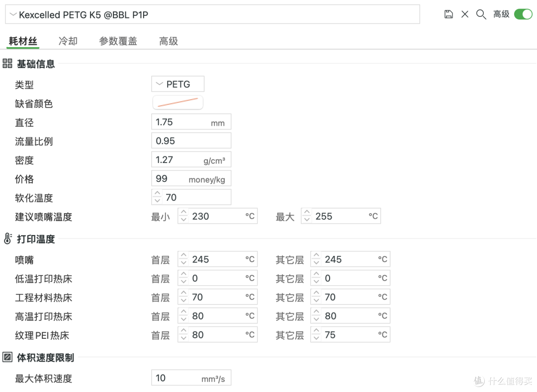
Task: Save the filament preset with the floppy icon
Action: (x=448, y=14)
